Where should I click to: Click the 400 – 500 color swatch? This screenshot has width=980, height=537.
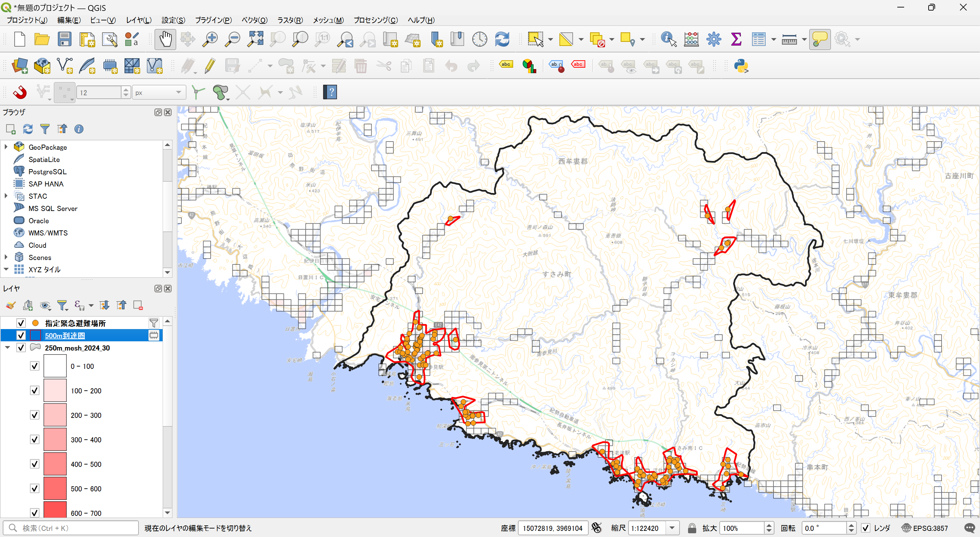(x=55, y=464)
